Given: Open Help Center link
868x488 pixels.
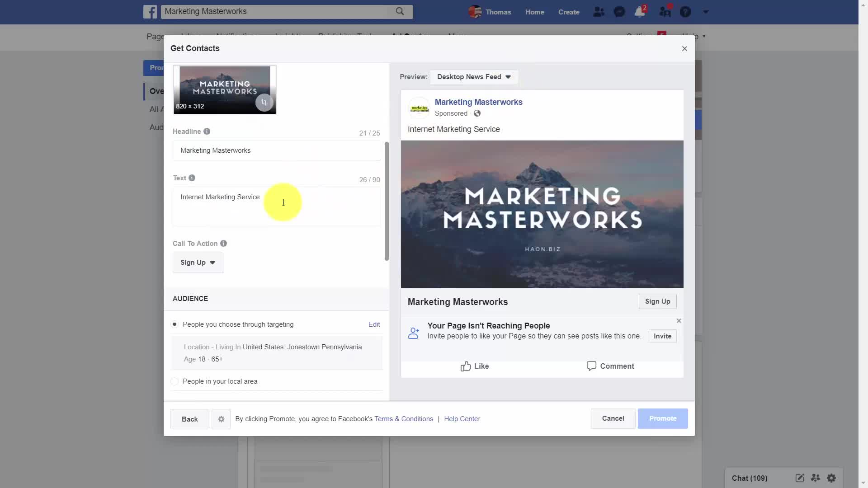Looking at the screenshot, I should point(462,419).
